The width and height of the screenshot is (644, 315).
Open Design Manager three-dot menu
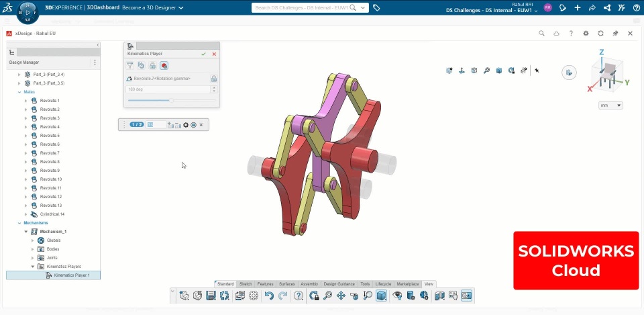click(x=95, y=62)
